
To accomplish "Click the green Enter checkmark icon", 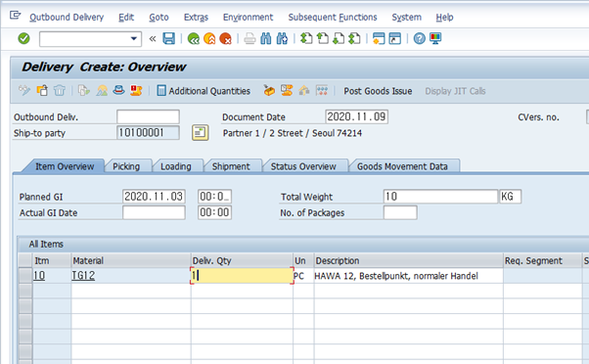I will click(x=23, y=38).
